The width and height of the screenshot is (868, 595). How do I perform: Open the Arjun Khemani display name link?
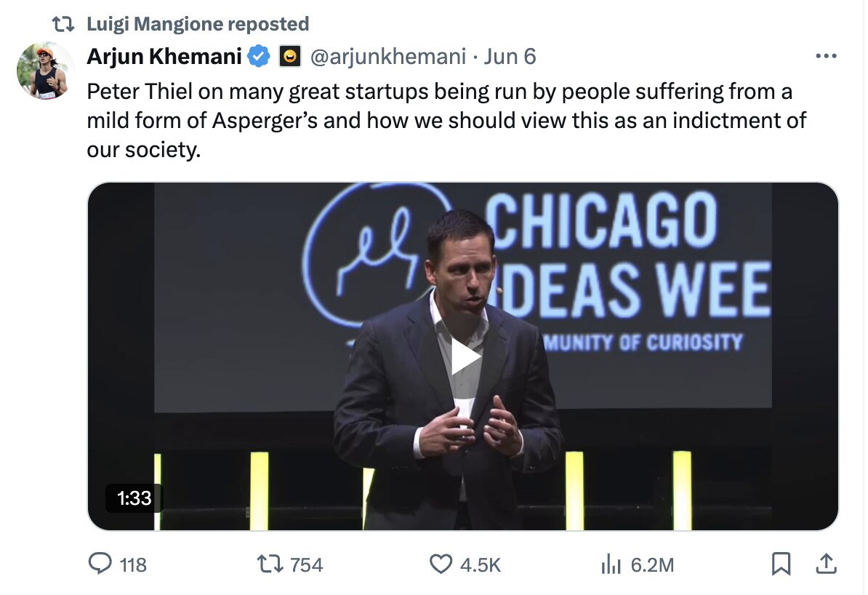164,56
